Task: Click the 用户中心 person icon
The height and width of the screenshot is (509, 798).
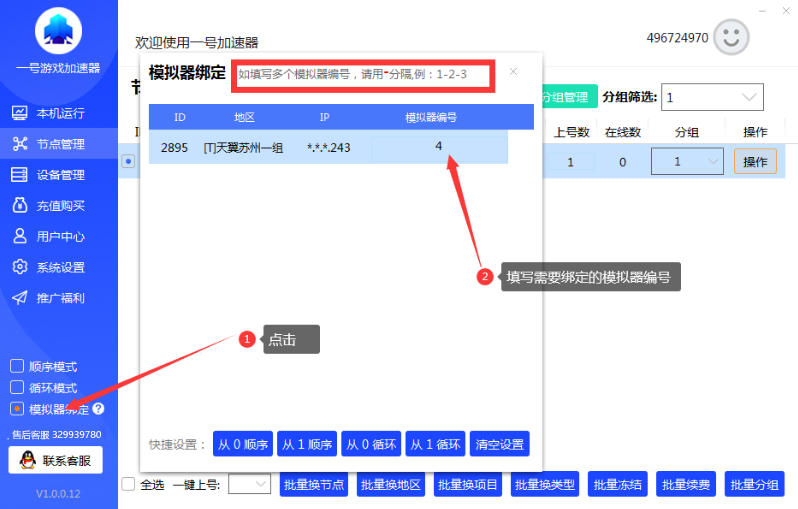Action: pos(19,236)
